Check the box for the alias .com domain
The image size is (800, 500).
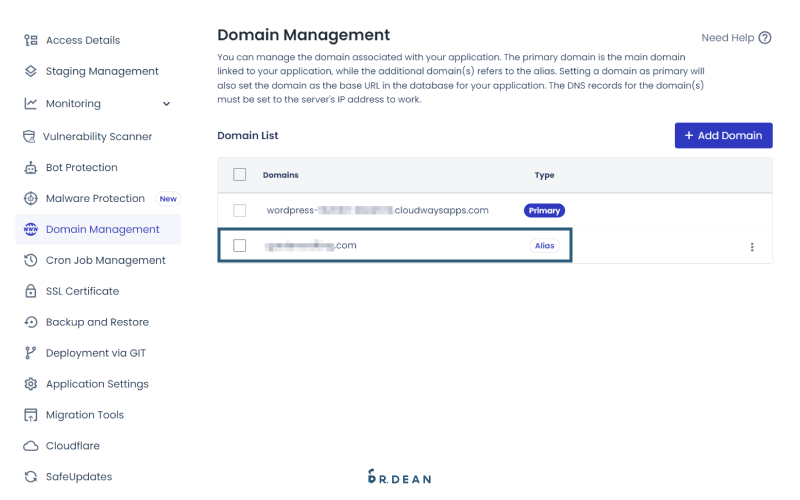click(239, 245)
